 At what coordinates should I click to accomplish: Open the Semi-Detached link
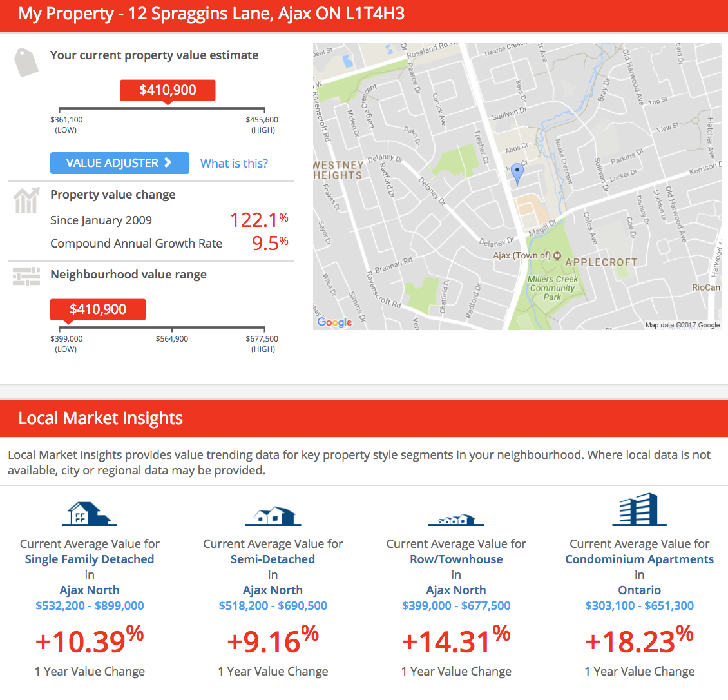click(x=273, y=559)
